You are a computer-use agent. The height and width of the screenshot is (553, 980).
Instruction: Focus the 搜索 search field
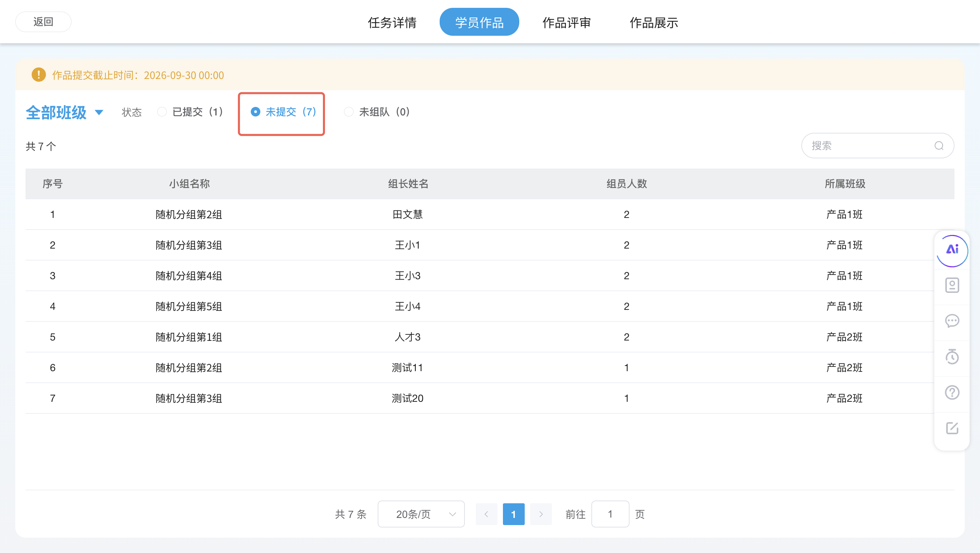coord(877,146)
